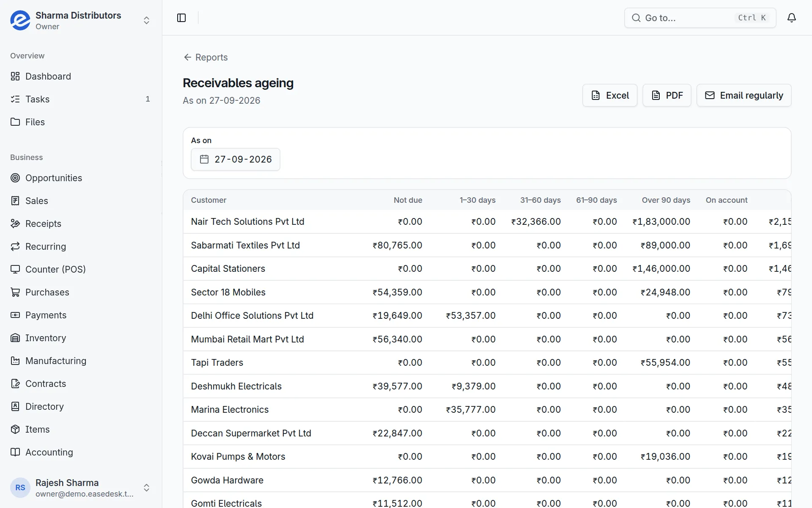
Task: Open the Files folder icon
Action: [x=15, y=122]
